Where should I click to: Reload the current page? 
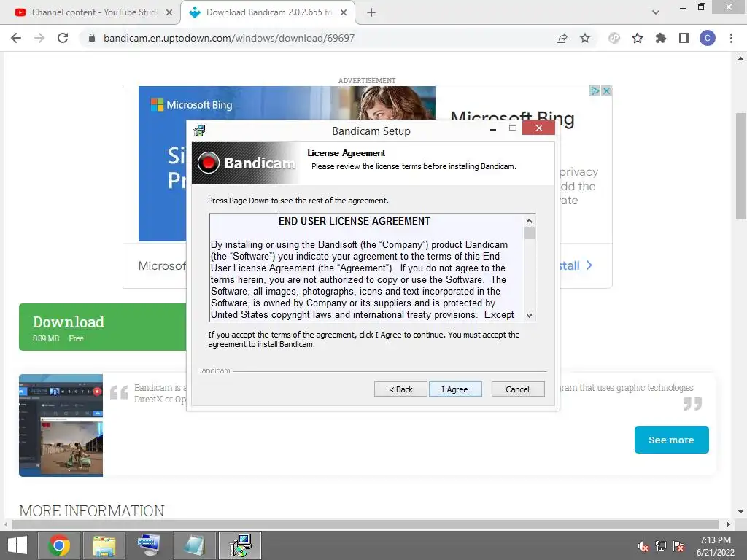[63, 38]
